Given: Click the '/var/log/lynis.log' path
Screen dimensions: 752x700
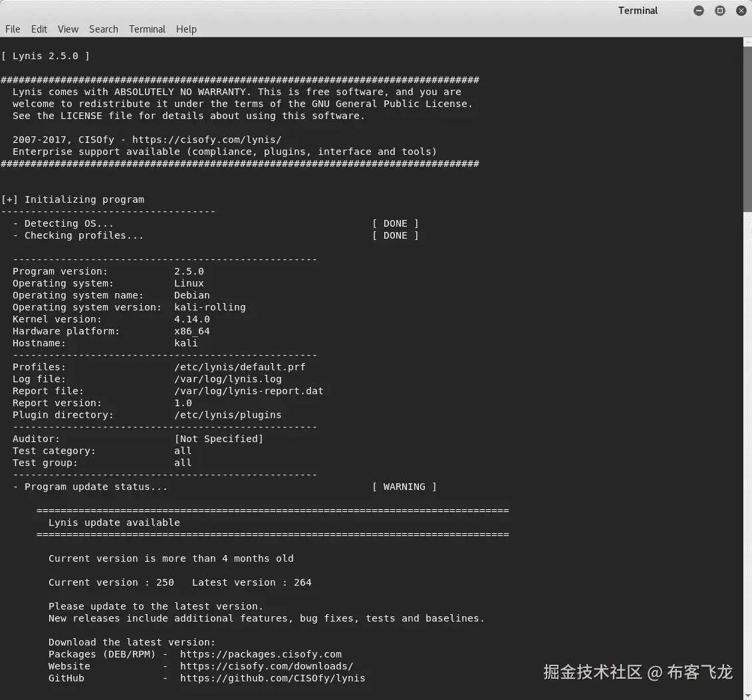Looking at the screenshot, I should pyautogui.click(x=228, y=379).
